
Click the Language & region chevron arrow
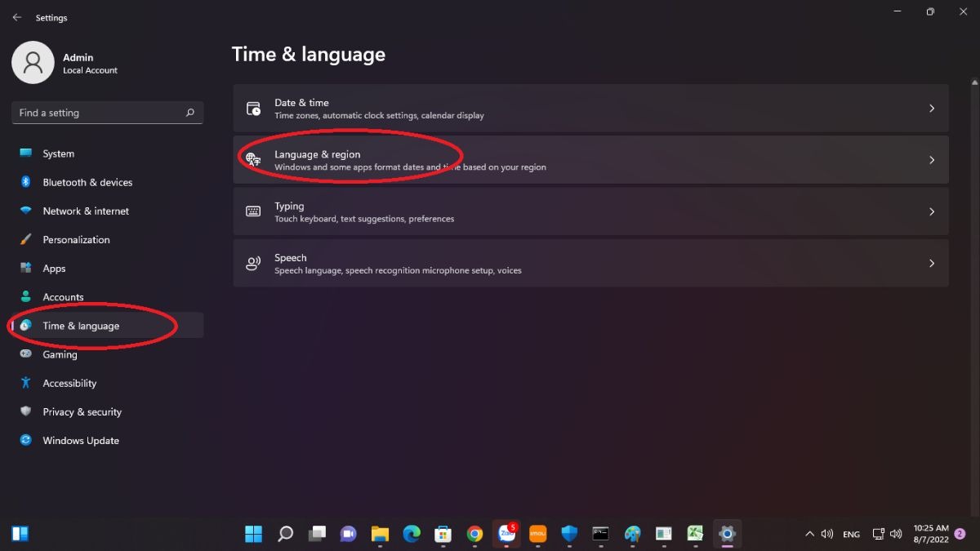click(932, 160)
